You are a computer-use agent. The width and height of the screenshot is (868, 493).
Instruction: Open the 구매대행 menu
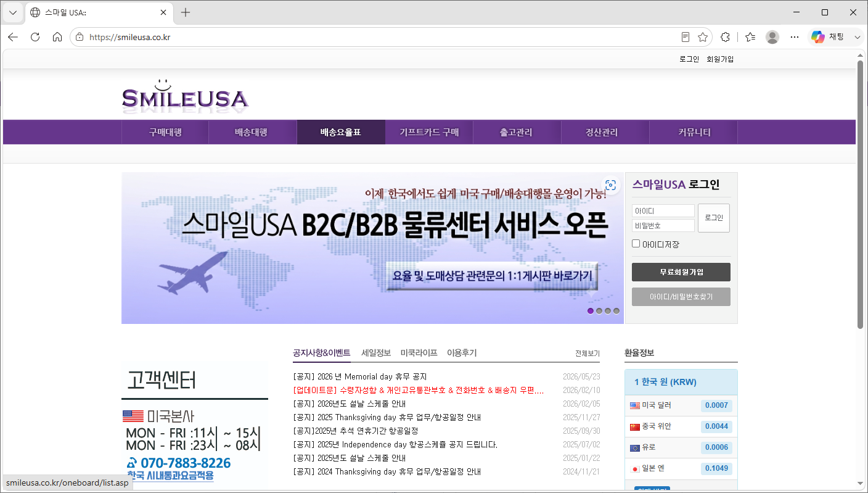[165, 132]
